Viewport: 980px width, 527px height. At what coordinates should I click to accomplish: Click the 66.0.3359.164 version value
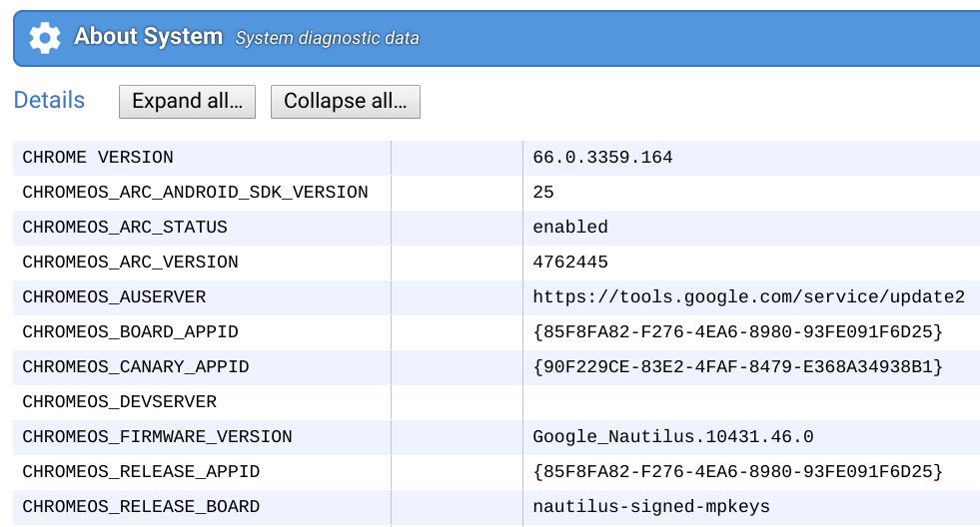point(602,158)
